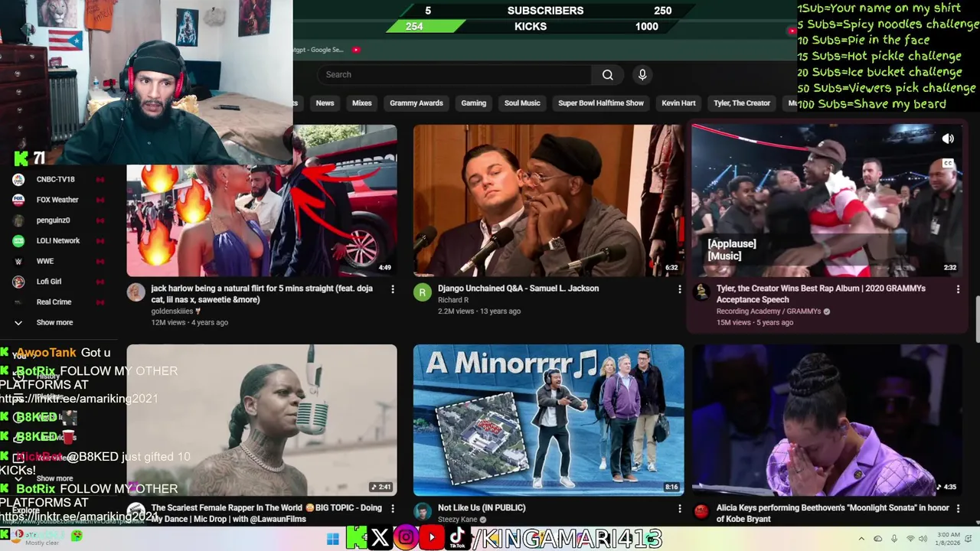The image size is (980, 551).
Task: Open Tyler, the Creator Wins Best Rap Album title
Action: tap(821, 294)
